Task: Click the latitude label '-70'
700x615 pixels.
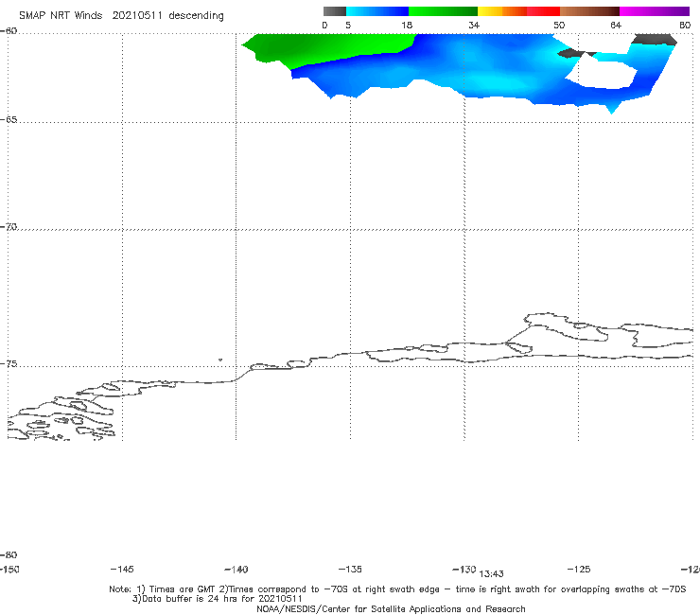Action: (9, 227)
